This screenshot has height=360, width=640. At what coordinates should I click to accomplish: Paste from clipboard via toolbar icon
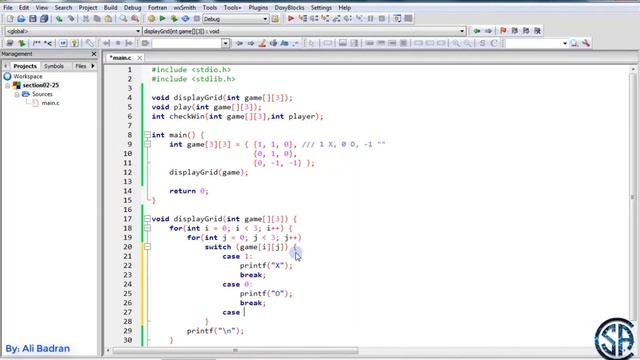[x=108, y=19]
